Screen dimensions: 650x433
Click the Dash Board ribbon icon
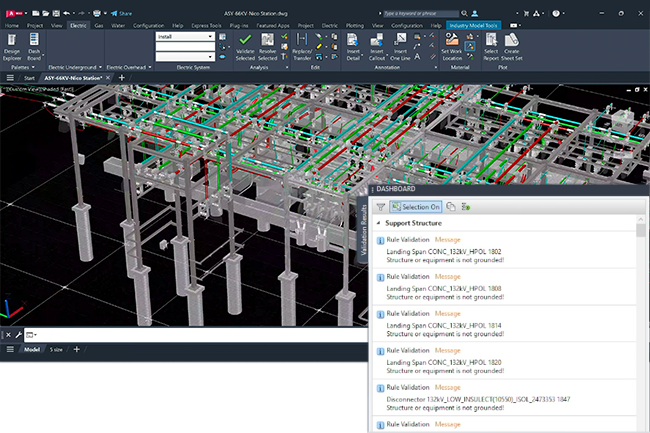coord(34,43)
